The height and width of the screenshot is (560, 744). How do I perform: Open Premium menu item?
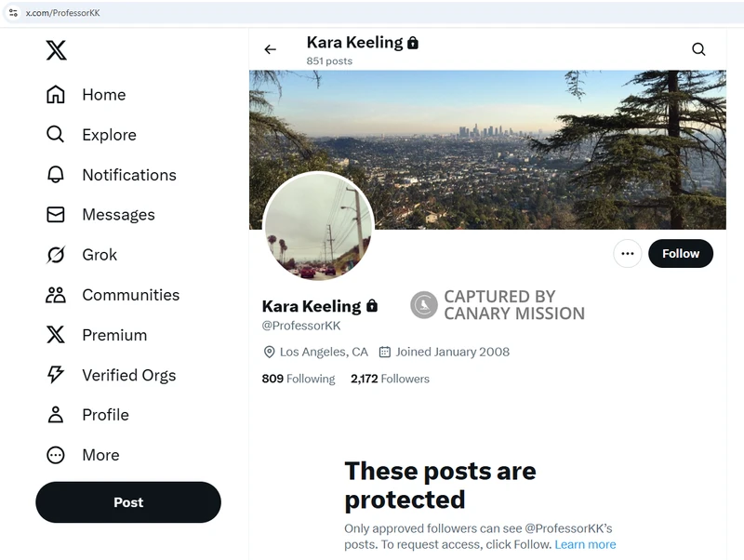97,335
